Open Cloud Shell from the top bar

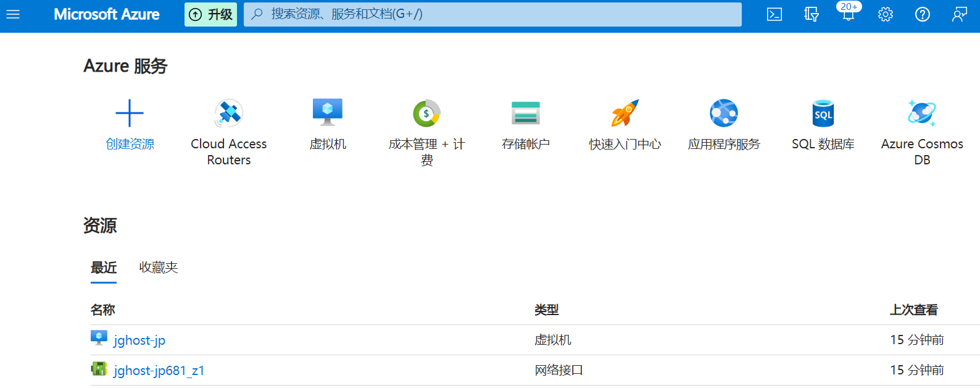tap(774, 14)
